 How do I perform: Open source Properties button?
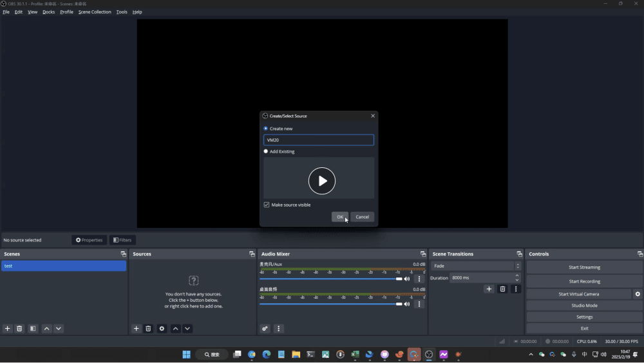pos(89,240)
